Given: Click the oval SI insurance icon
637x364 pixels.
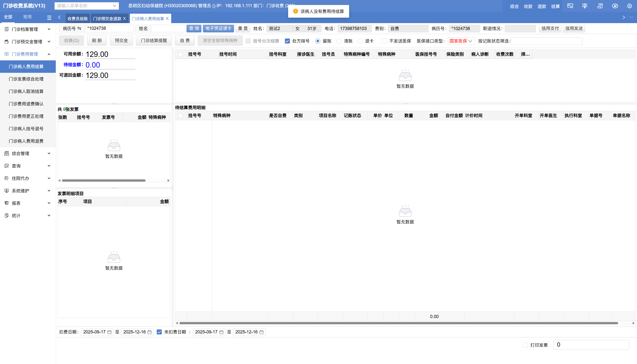Looking at the screenshot, I should (x=615, y=6).
